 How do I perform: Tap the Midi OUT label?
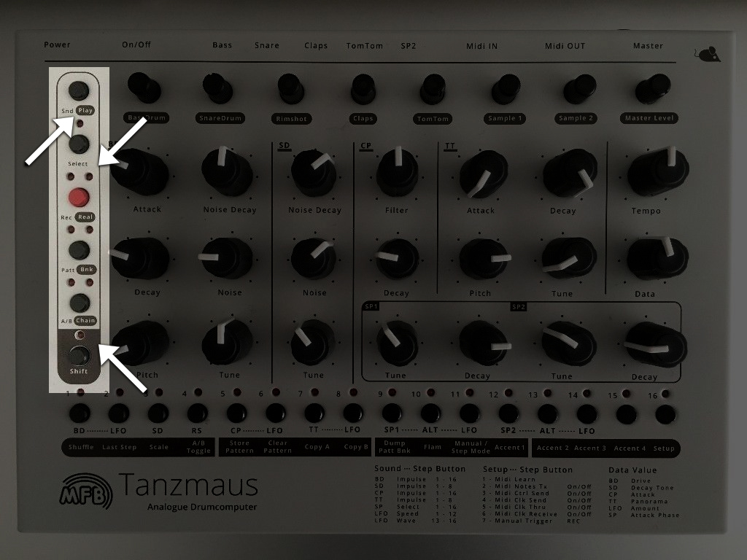click(x=565, y=46)
